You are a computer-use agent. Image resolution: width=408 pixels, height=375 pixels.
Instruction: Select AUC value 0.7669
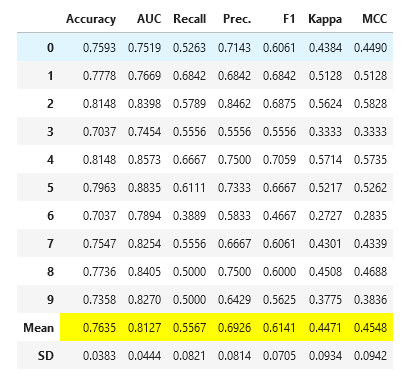144,76
